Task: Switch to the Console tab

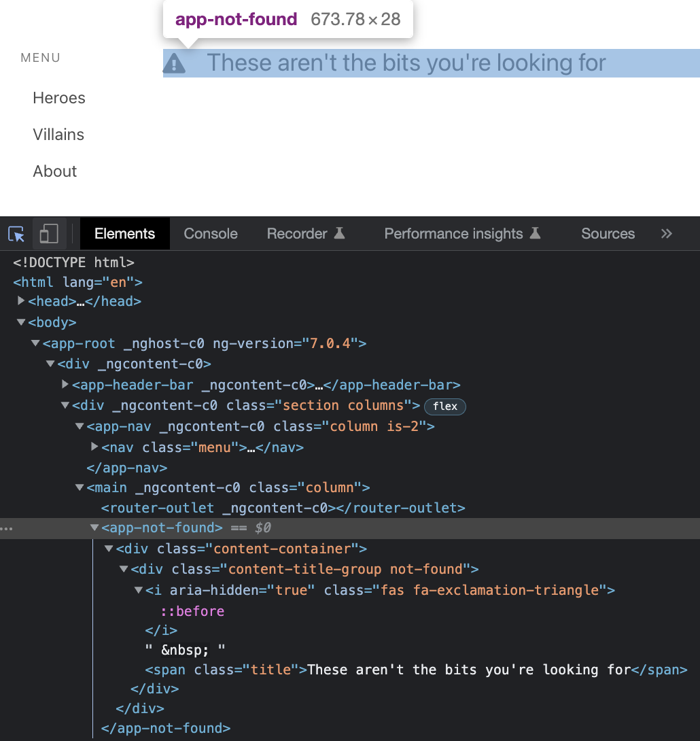Action: [x=211, y=233]
